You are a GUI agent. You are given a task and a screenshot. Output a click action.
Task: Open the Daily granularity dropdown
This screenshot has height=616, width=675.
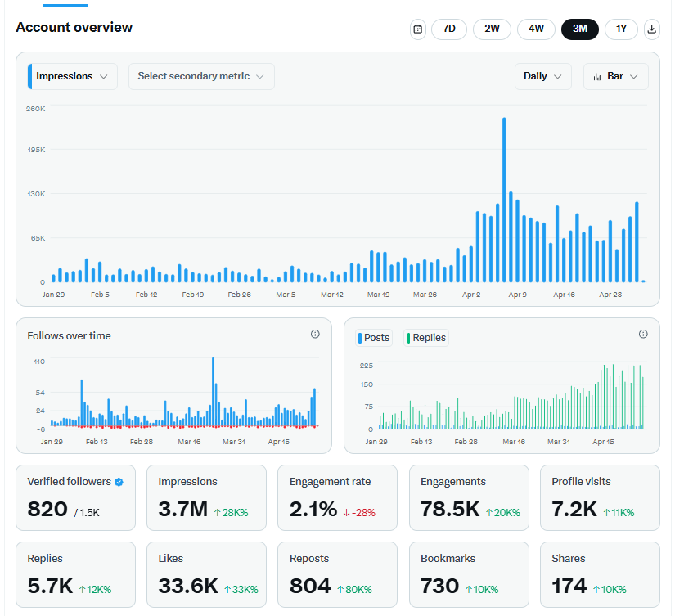542,77
